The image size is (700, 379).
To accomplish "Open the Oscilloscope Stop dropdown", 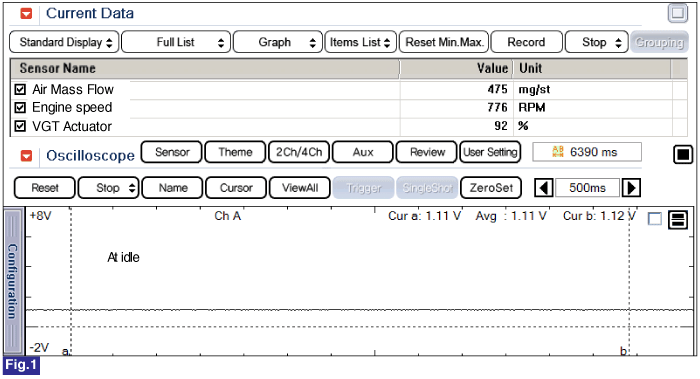I will tap(108, 188).
